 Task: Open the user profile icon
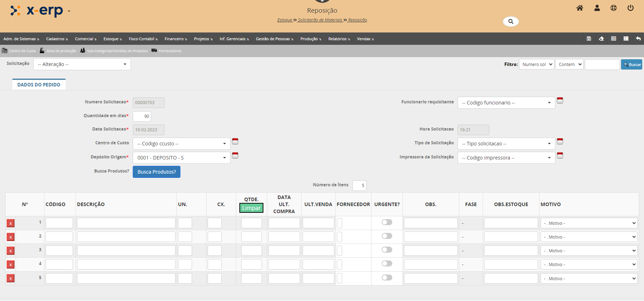pyautogui.click(x=597, y=8)
